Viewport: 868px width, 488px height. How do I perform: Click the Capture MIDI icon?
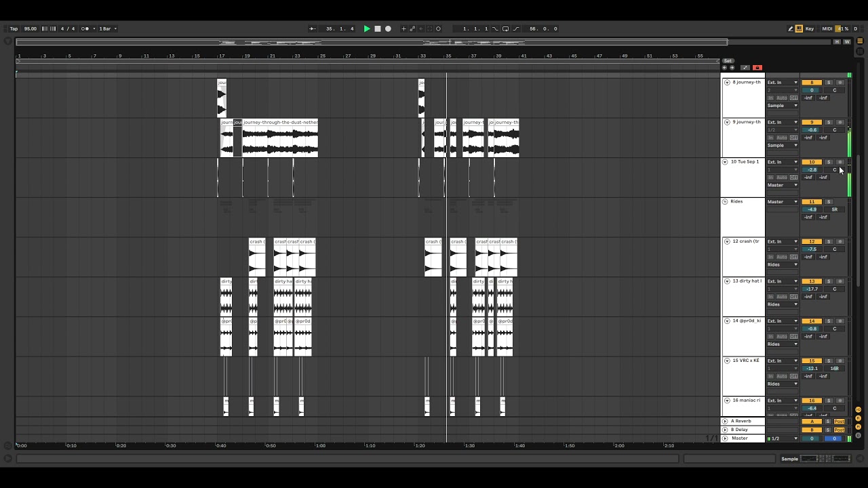point(429,28)
